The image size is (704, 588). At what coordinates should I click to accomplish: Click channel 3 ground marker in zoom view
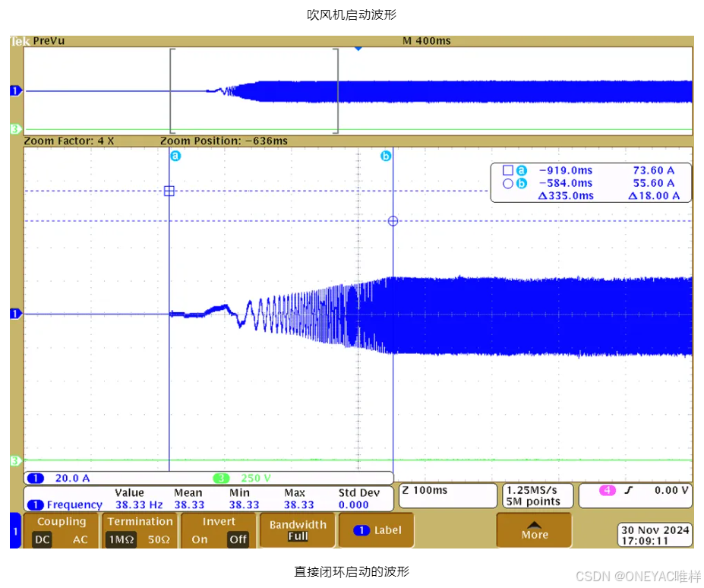[x=15, y=460]
